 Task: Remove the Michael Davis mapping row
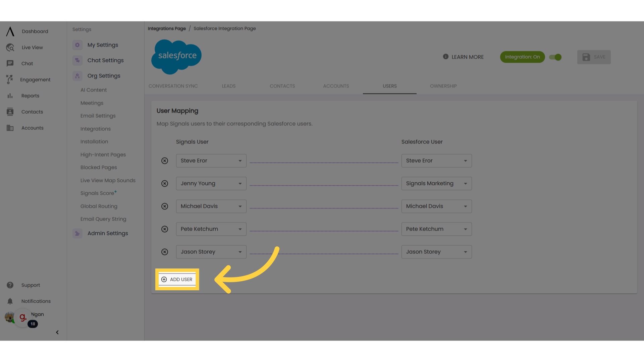click(165, 206)
